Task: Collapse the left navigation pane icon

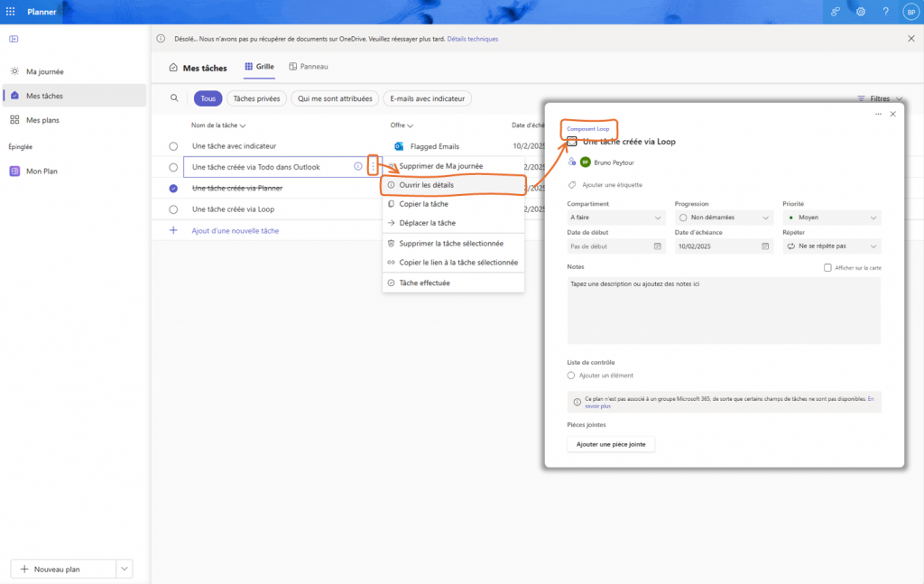Action: point(14,39)
